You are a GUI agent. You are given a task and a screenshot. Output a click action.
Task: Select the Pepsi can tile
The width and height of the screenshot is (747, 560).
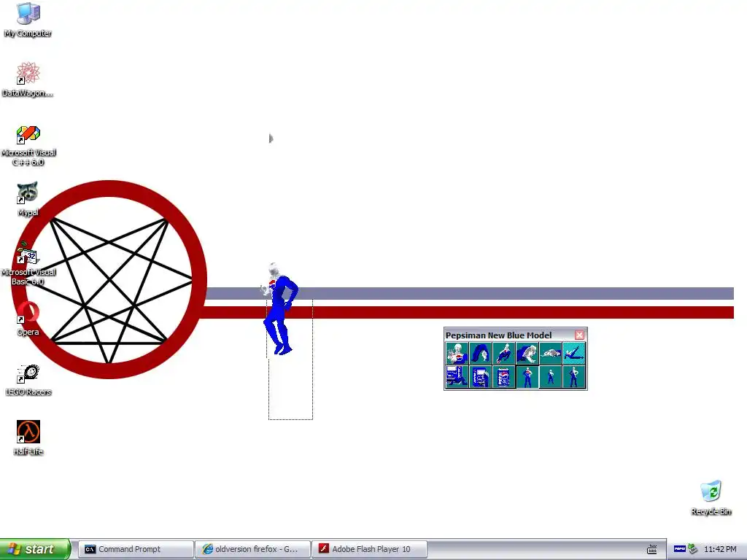503,377
